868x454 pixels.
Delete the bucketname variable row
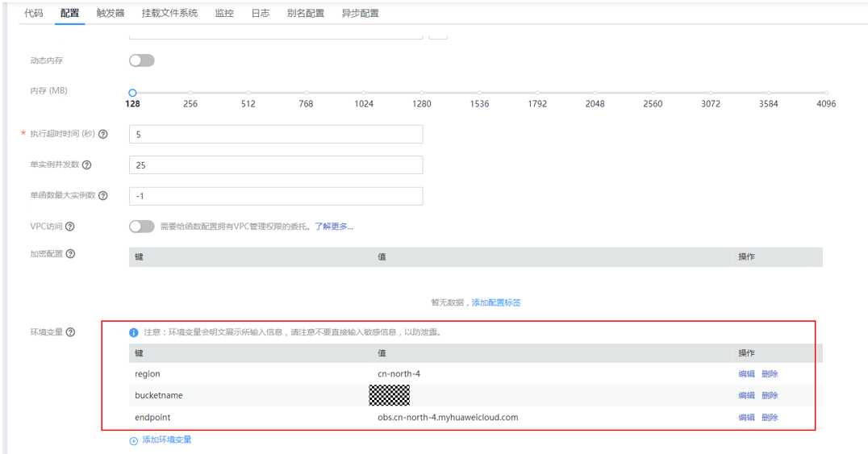[x=770, y=395]
